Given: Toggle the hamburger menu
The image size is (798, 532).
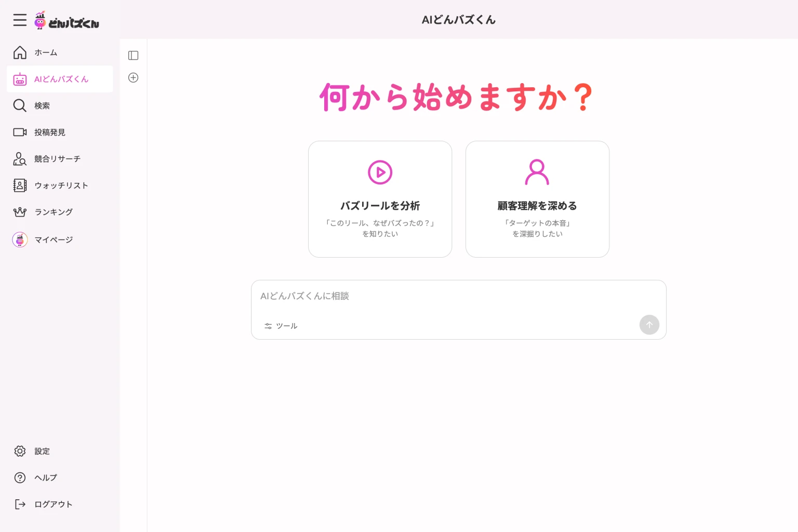Looking at the screenshot, I should click(20, 20).
